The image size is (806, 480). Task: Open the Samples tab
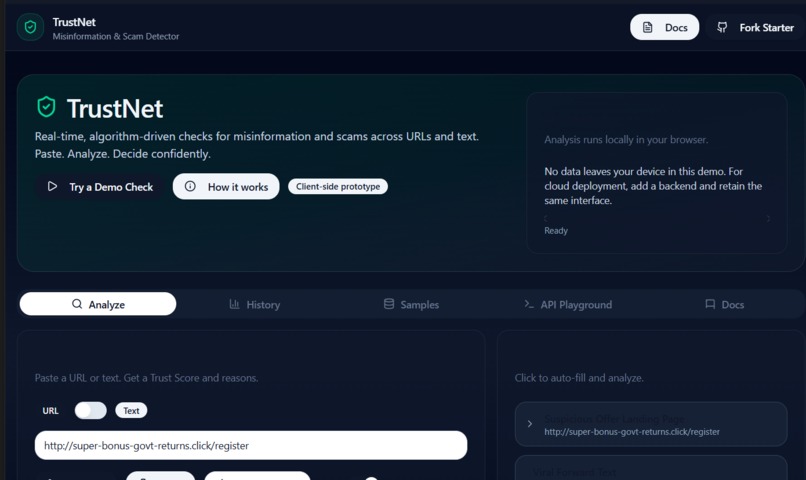tap(411, 304)
